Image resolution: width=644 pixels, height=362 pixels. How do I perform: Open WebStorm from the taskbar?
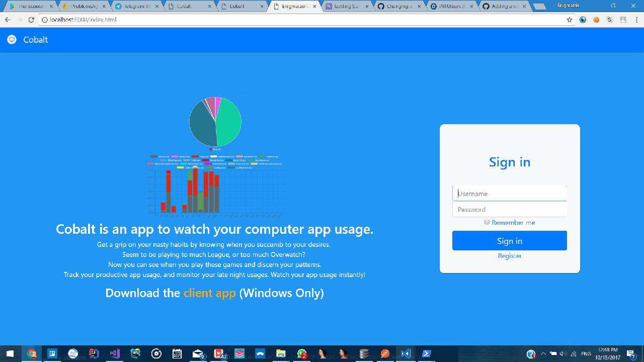coord(135,354)
